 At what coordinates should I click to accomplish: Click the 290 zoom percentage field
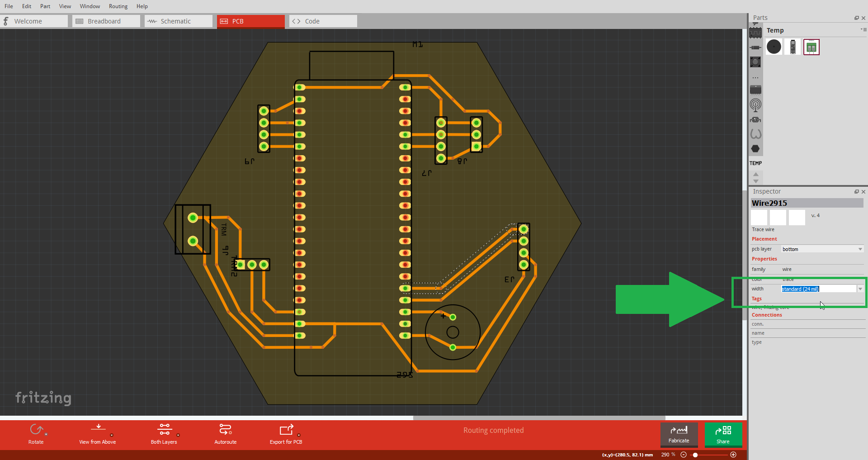pyautogui.click(x=665, y=455)
